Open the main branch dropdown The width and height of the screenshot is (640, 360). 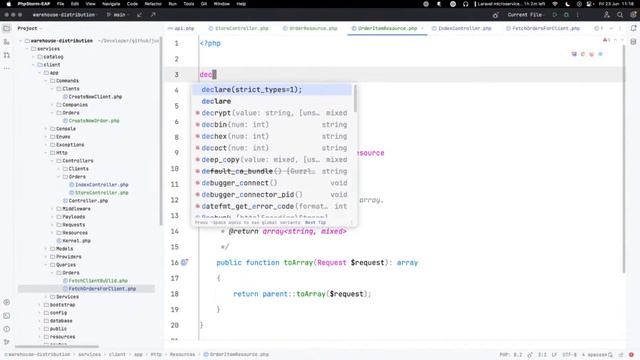pyautogui.click(x=119, y=15)
